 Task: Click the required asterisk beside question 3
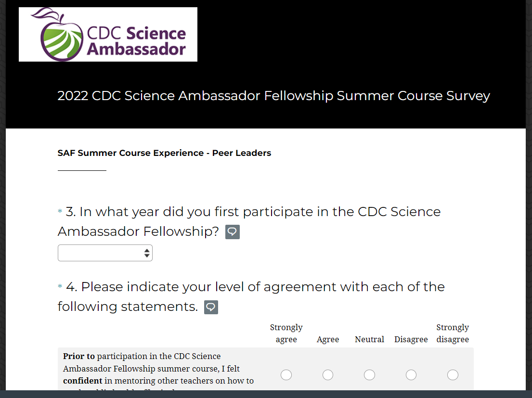click(60, 212)
